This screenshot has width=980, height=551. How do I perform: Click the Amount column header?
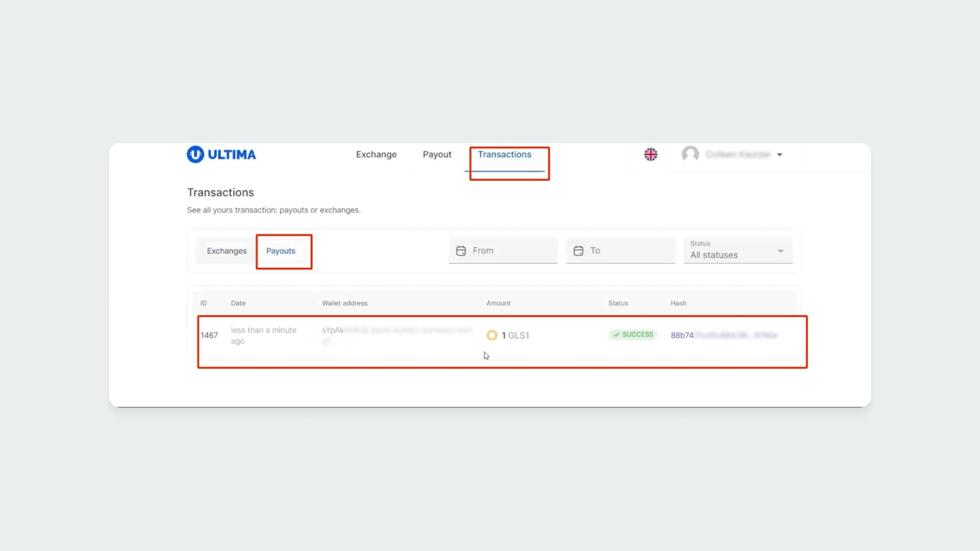click(498, 303)
